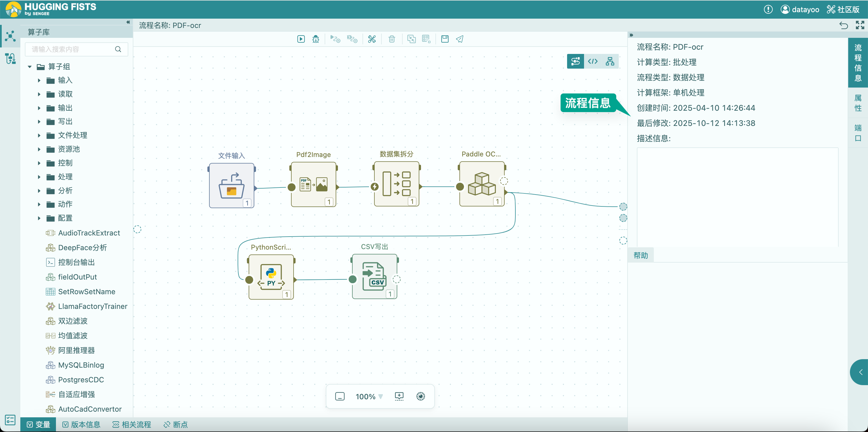Switch to hierarchy layout view icon
Viewport: 868px width, 432px height.
(x=610, y=61)
